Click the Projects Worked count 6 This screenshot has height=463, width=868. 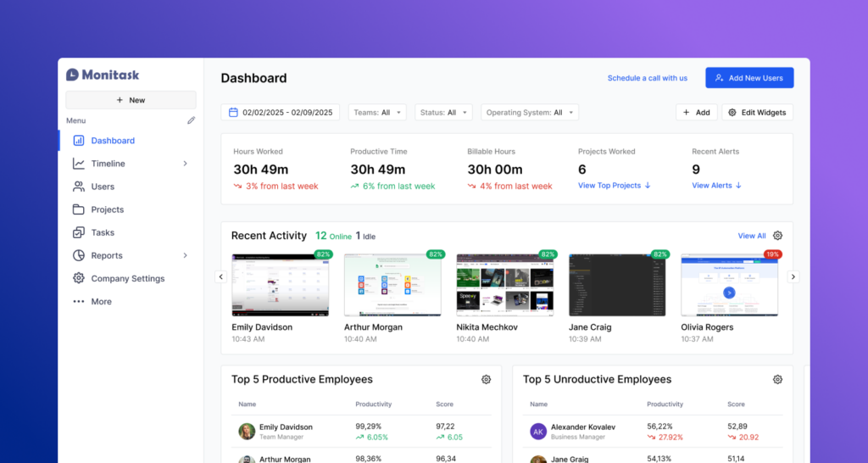[x=581, y=170]
